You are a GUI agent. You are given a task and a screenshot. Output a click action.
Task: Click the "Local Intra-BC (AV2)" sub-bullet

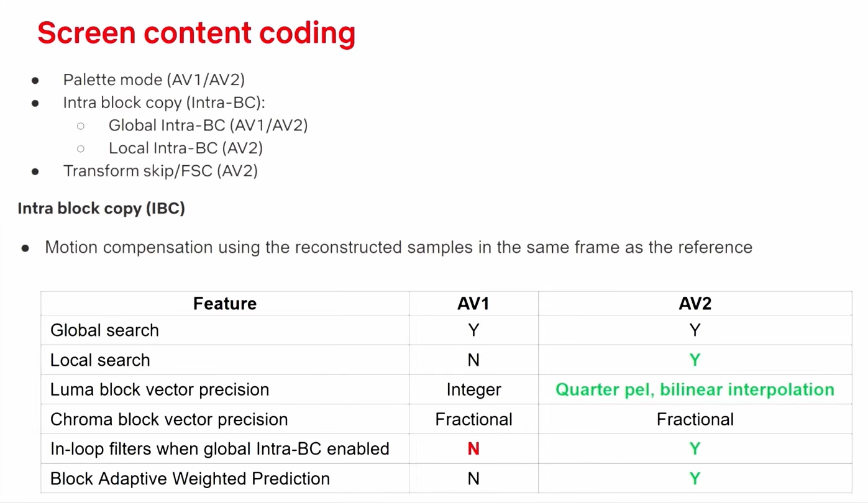pos(186,148)
